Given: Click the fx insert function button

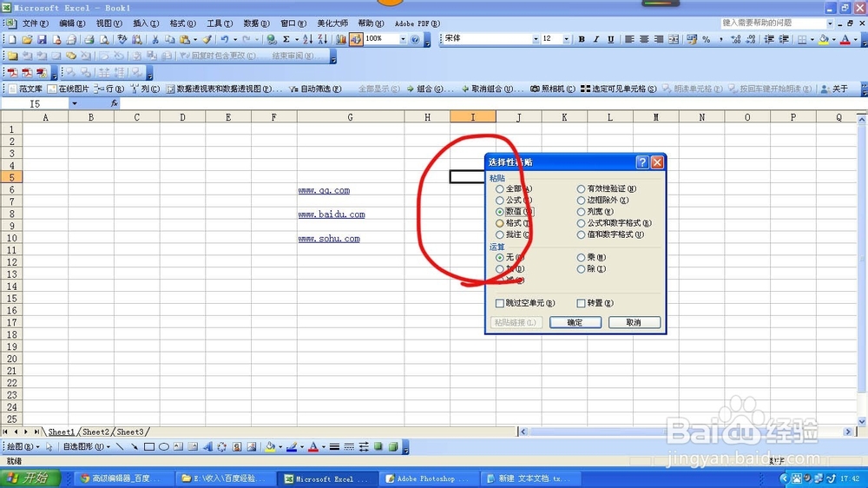Looking at the screenshot, I should pyautogui.click(x=114, y=103).
